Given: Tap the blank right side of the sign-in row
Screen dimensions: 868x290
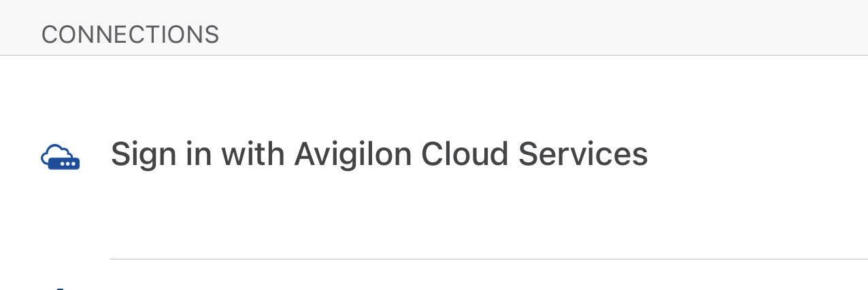Looking at the screenshot, I should pos(755,157).
